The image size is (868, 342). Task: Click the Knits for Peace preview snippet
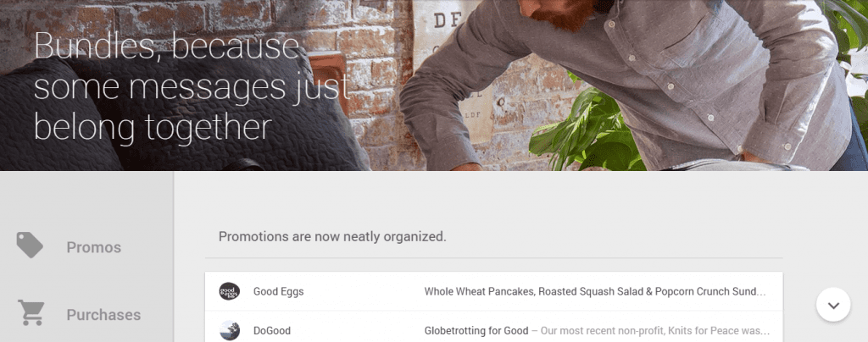(650, 330)
